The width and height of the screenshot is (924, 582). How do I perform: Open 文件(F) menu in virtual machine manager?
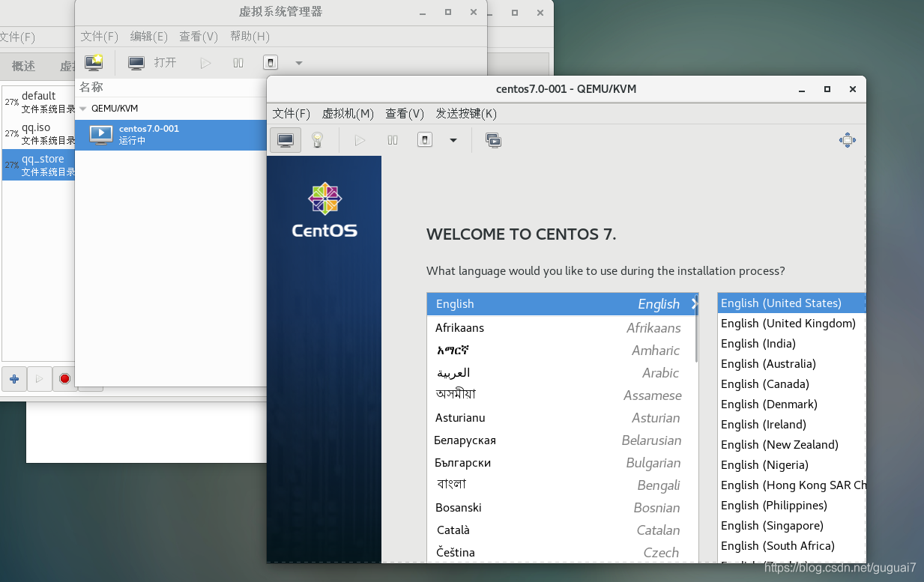click(100, 36)
